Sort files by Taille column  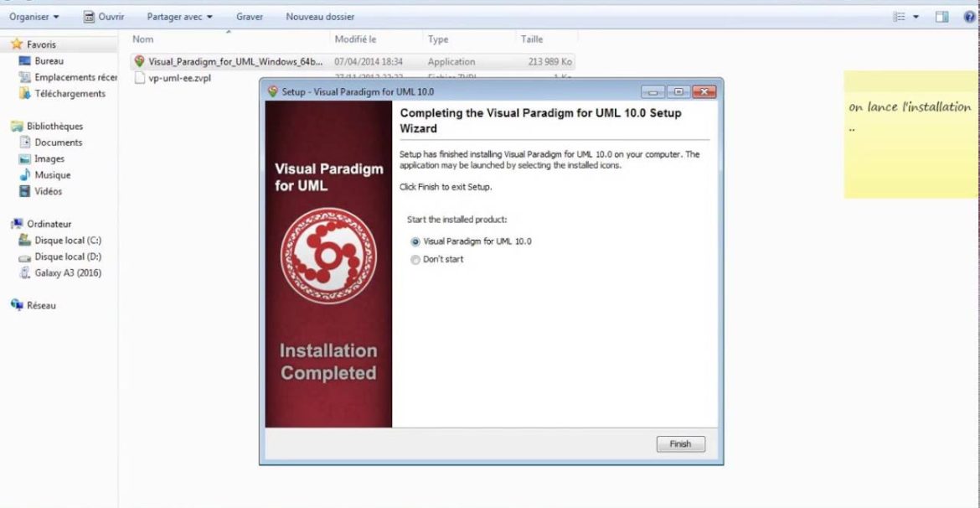[x=532, y=39]
